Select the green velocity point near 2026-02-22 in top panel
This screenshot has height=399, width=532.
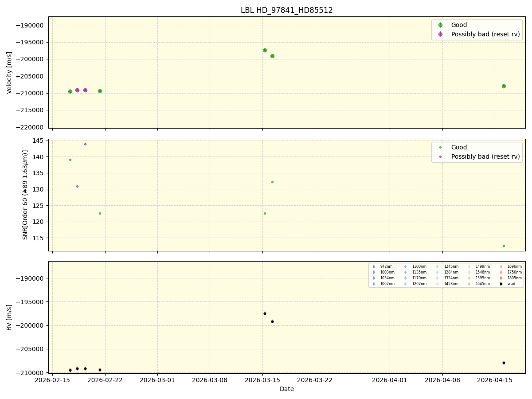100,91
